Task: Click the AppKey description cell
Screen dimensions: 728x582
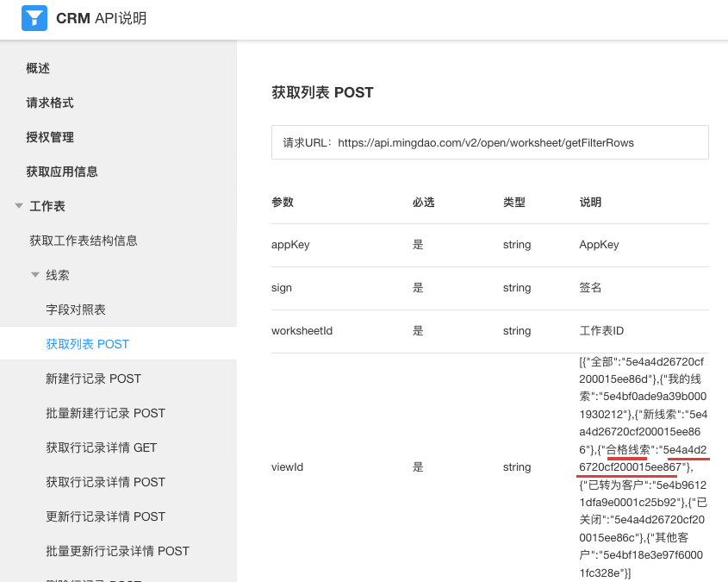Action: click(599, 245)
